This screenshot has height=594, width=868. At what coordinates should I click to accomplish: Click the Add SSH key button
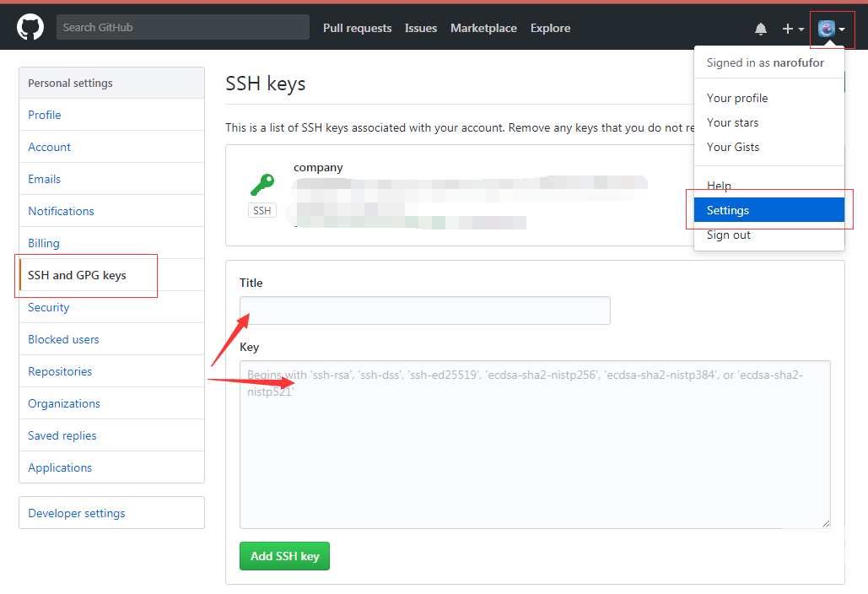pos(284,556)
